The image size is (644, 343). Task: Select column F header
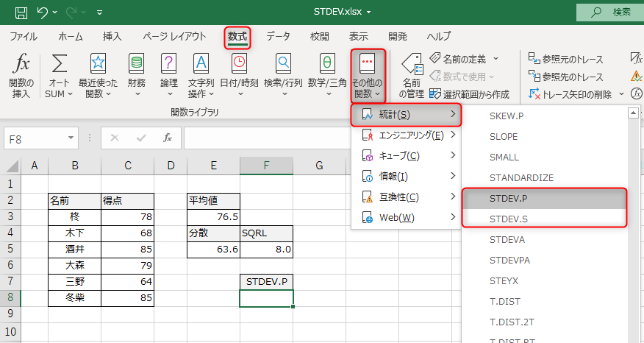pos(267,166)
